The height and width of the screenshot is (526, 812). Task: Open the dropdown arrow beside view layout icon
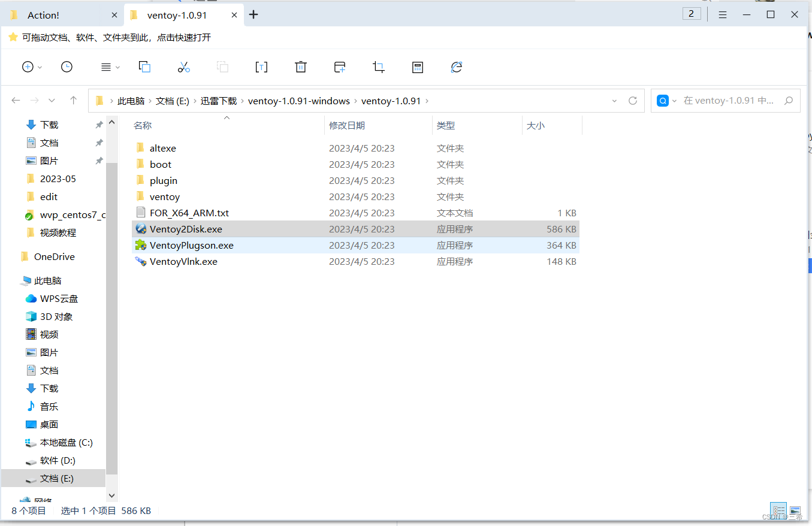point(117,68)
